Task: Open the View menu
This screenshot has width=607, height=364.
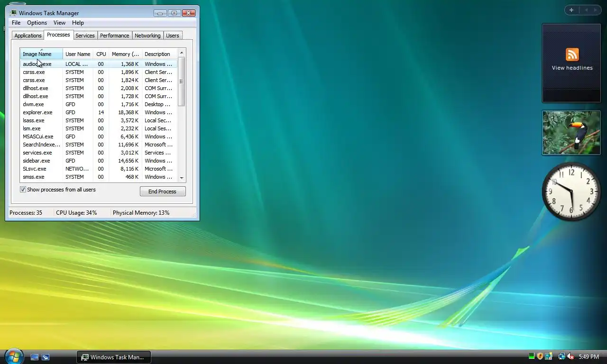Action: (59, 23)
